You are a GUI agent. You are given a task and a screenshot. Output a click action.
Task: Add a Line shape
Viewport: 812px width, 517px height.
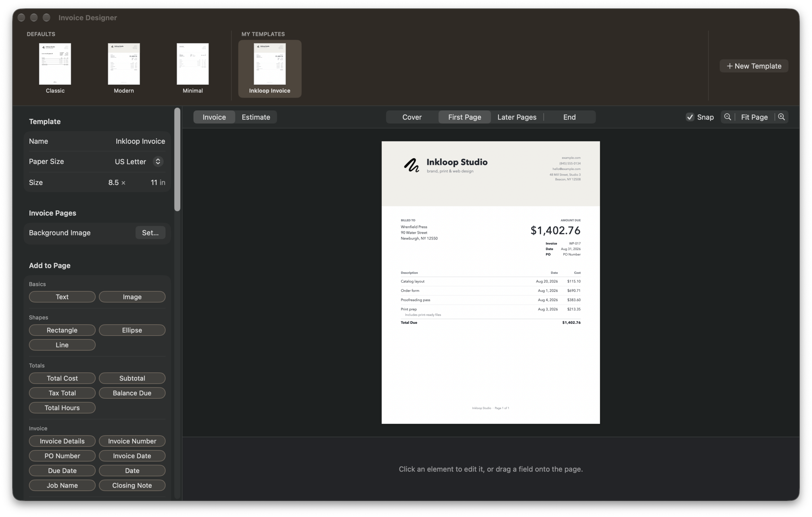coord(62,345)
